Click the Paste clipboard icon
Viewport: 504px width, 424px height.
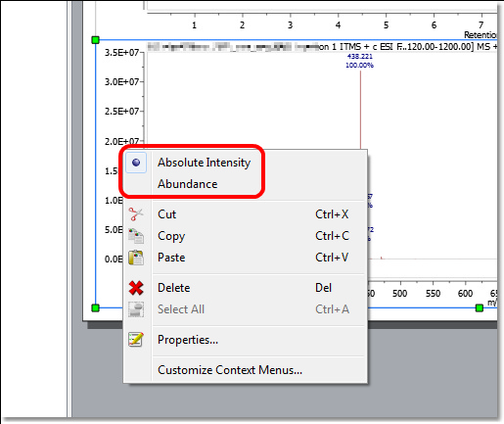(136, 258)
